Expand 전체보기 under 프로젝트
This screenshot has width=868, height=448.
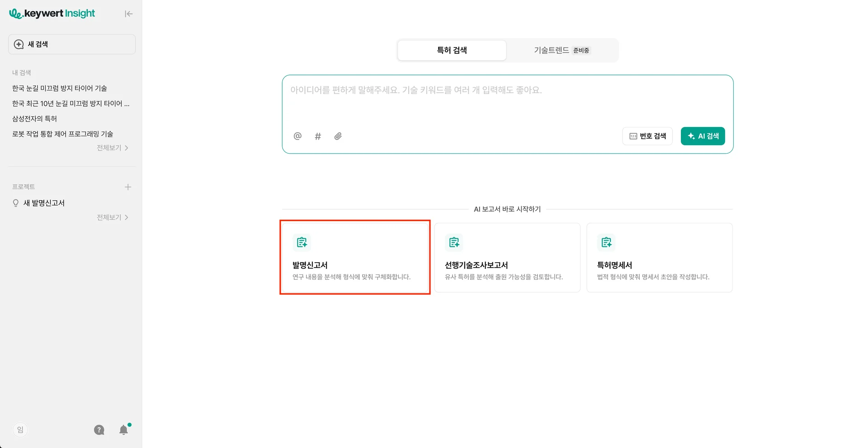tap(112, 217)
